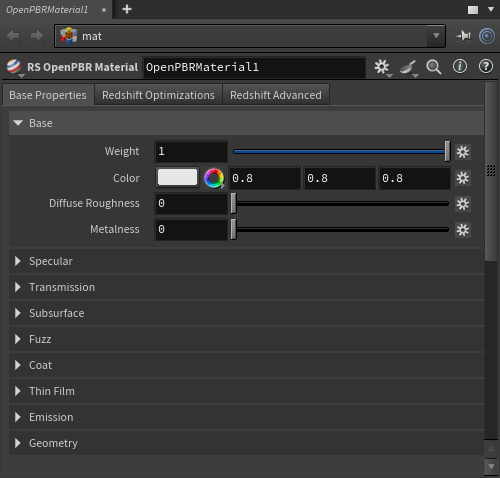Click the Metalness label
Viewport: 500px width, 478px height.
point(115,229)
